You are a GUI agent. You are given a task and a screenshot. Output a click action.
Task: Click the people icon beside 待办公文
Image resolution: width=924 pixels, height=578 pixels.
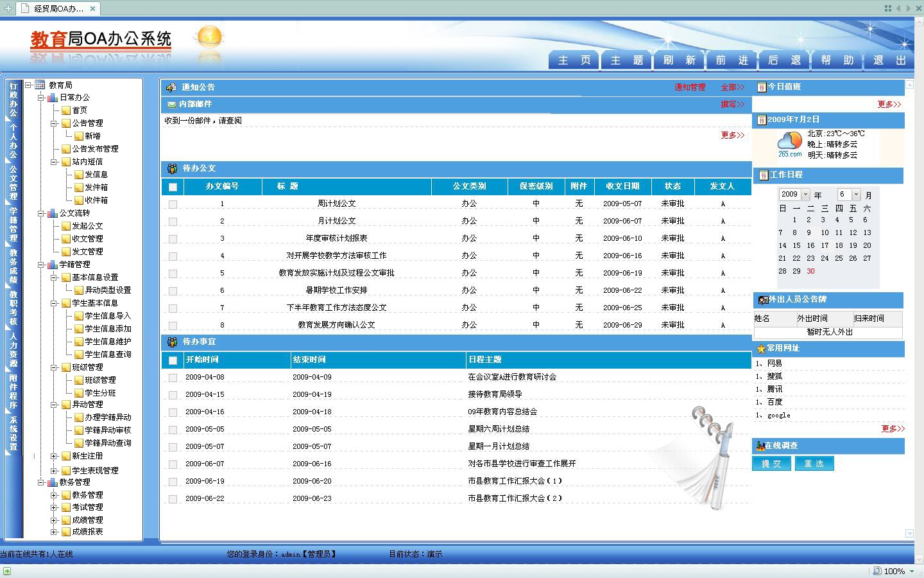[x=172, y=168]
